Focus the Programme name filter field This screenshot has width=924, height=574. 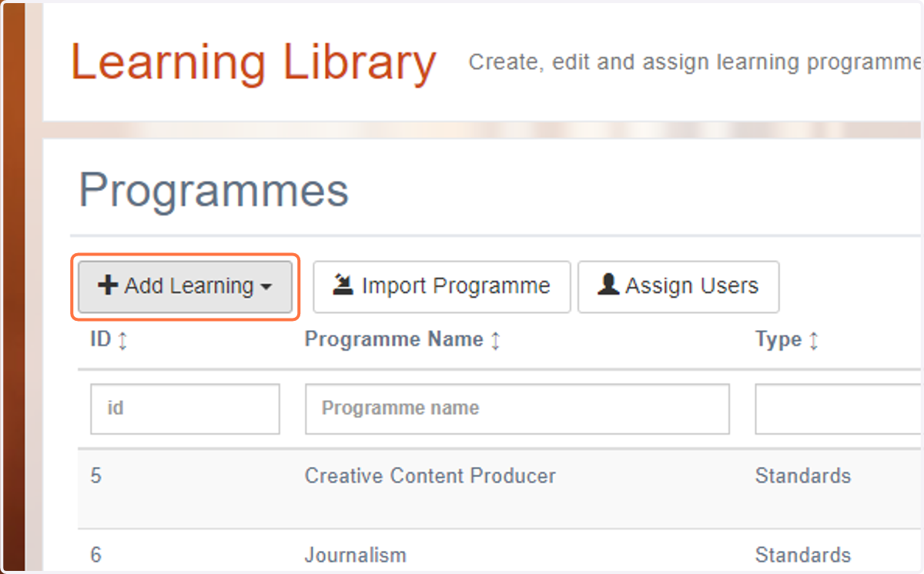click(x=517, y=409)
